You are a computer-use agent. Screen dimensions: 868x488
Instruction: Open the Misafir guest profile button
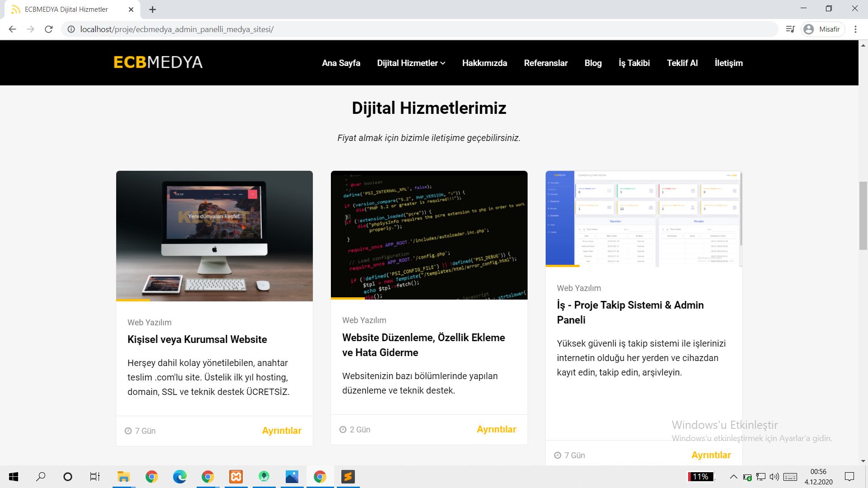pyautogui.click(x=823, y=29)
